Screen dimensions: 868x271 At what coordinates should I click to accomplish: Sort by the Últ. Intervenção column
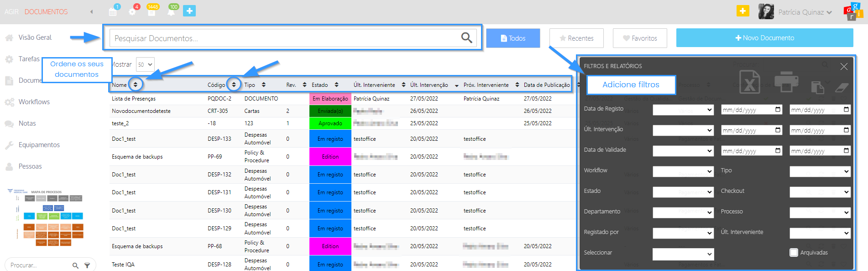click(456, 85)
